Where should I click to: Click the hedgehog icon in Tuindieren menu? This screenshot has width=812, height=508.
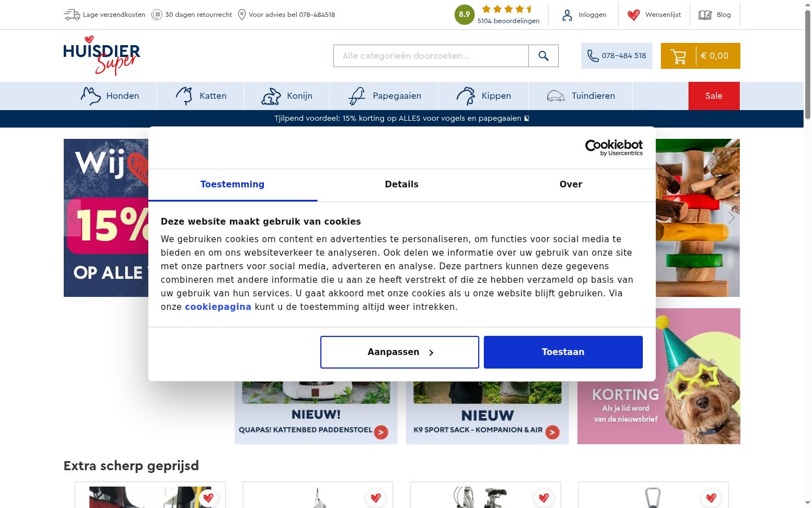tap(556, 96)
